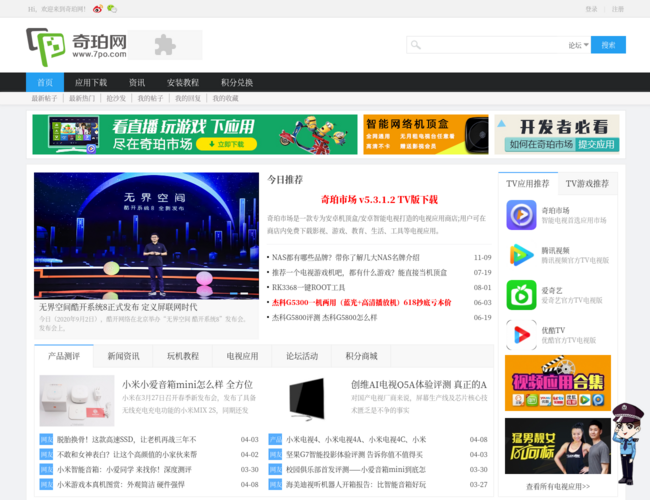Select the 新闻资讯 tab
The image size is (650, 500).
coord(123,356)
